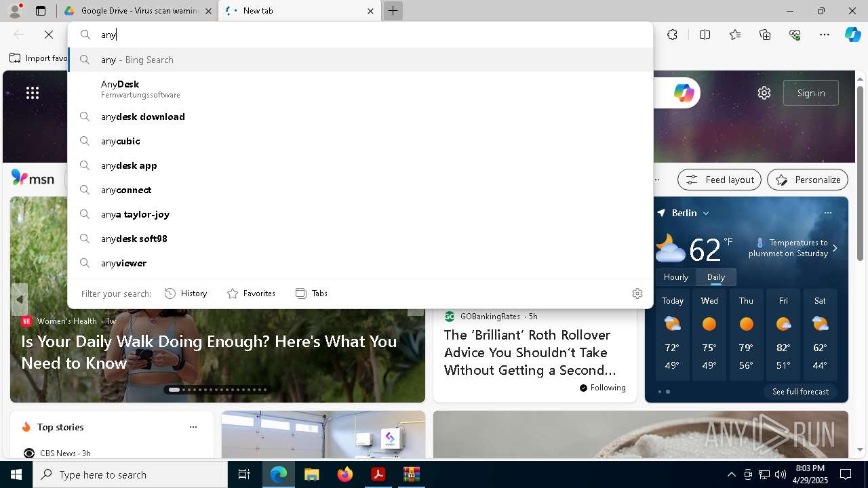Show hidden system tray icons
Image resolution: width=868 pixels, height=488 pixels.
[x=731, y=474]
